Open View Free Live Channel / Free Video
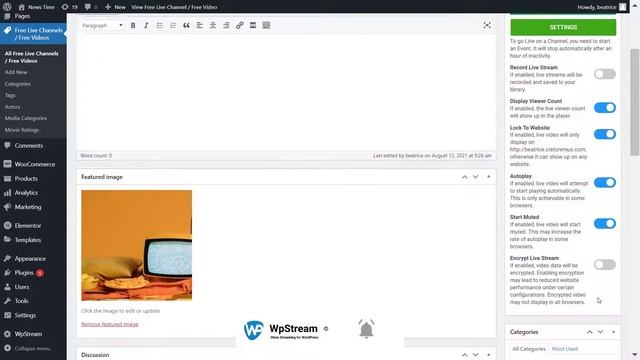 click(174, 7)
